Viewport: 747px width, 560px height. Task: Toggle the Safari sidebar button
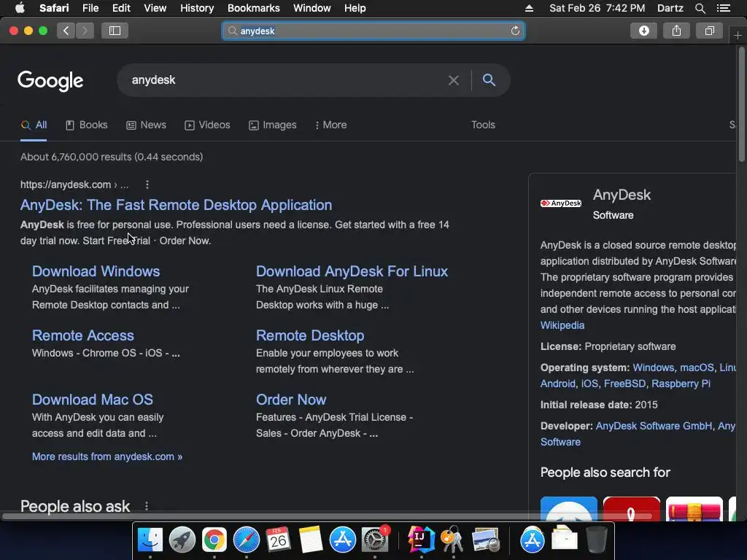pyautogui.click(x=115, y=31)
